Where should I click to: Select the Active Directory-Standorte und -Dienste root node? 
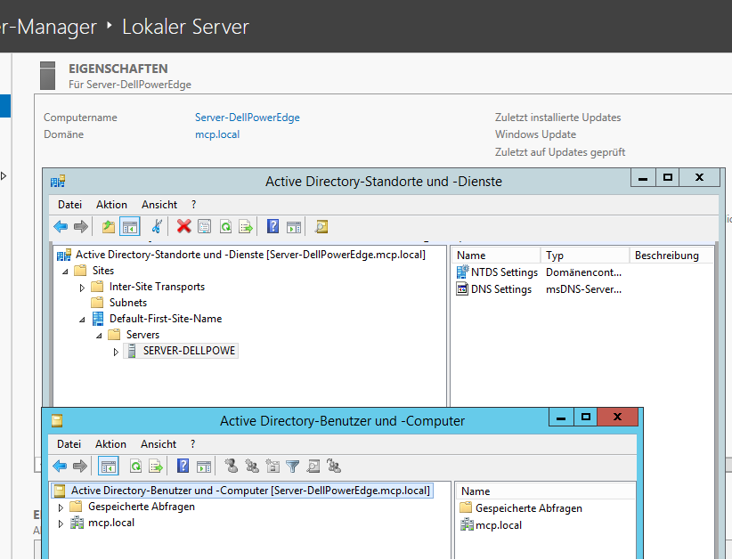click(241, 255)
